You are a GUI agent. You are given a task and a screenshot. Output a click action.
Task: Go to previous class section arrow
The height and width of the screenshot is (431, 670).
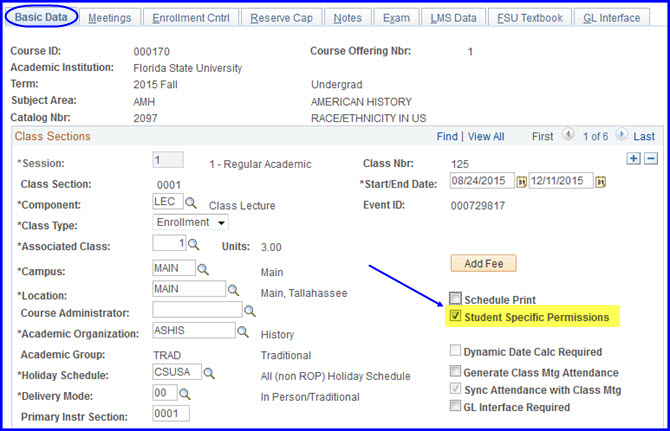568,135
